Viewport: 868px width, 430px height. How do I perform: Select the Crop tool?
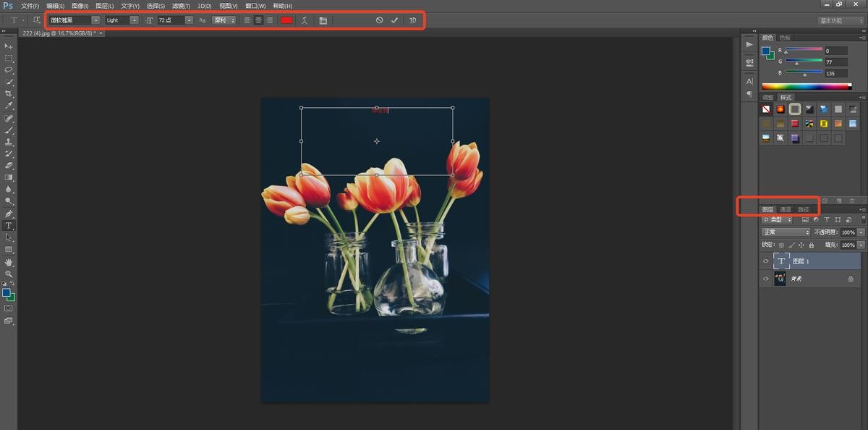pyautogui.click(x=9, y=94)
